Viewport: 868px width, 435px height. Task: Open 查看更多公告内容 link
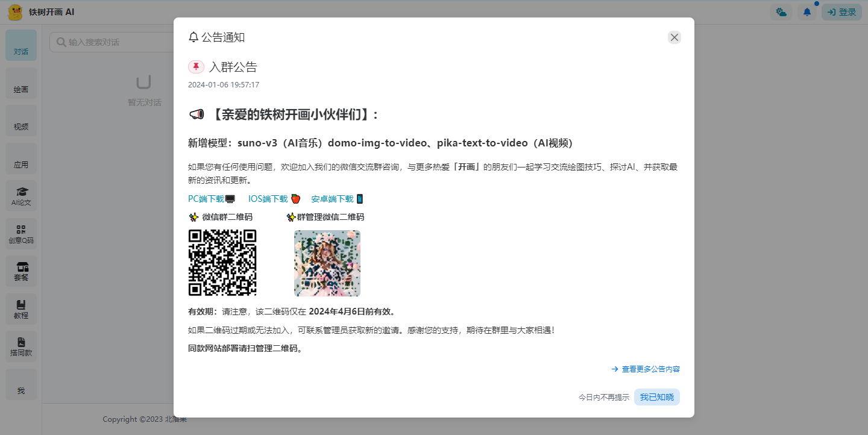click(646, 369)
